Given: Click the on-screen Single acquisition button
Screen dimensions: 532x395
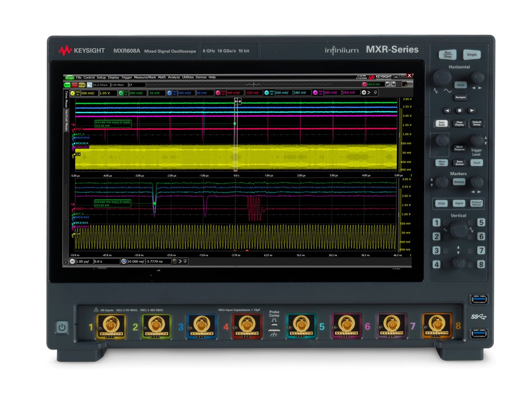Looking at the screenshot, I should pos(82,85).
